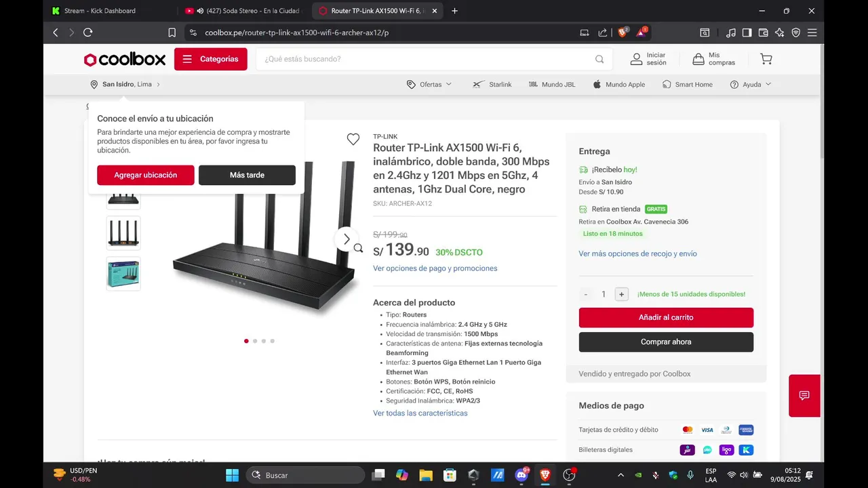Image resolution: width=868 pixels, height=488 pixels.
Task: Open Brave Shields icon in address bar
Action: (623, 32)
